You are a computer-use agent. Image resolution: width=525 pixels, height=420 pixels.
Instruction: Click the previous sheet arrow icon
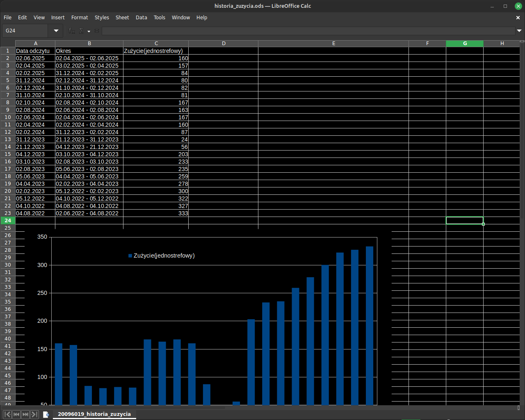click(16, 414)
